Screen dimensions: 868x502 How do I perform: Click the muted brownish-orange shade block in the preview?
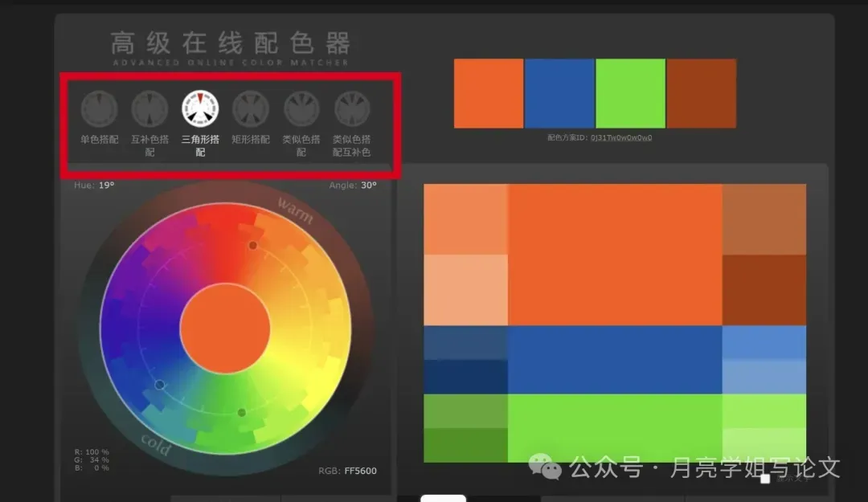[764, 219]
